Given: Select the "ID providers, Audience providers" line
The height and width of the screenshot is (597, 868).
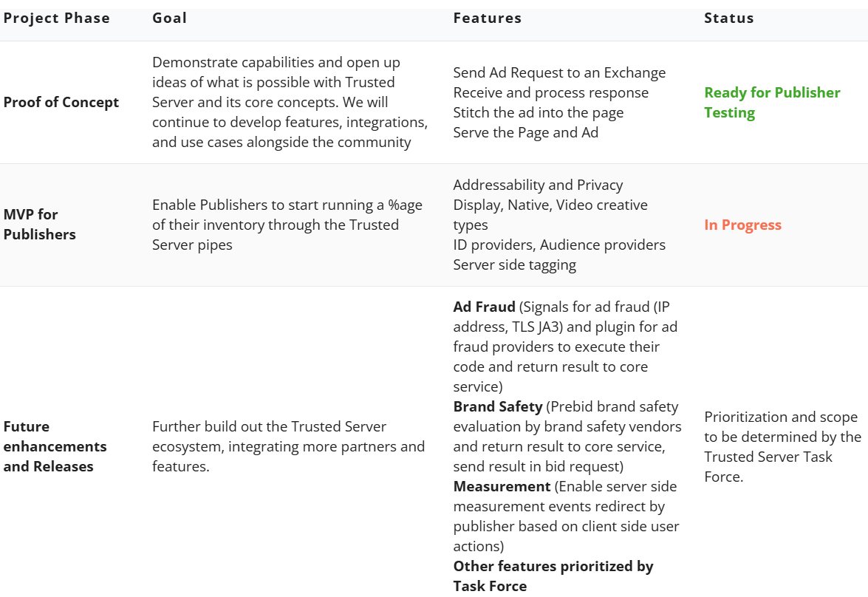Looking at the screenshot, I should [559, 245].
